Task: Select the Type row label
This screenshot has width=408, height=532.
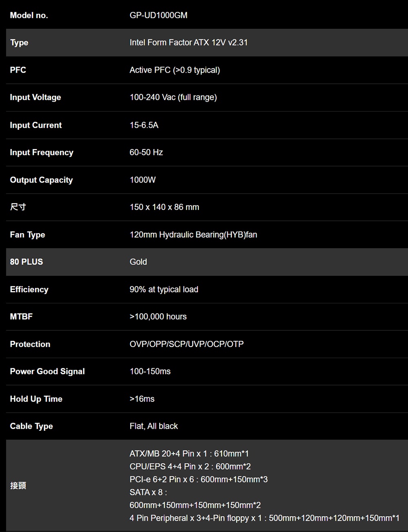Action: pyautogui.click(x=19, y=43)
